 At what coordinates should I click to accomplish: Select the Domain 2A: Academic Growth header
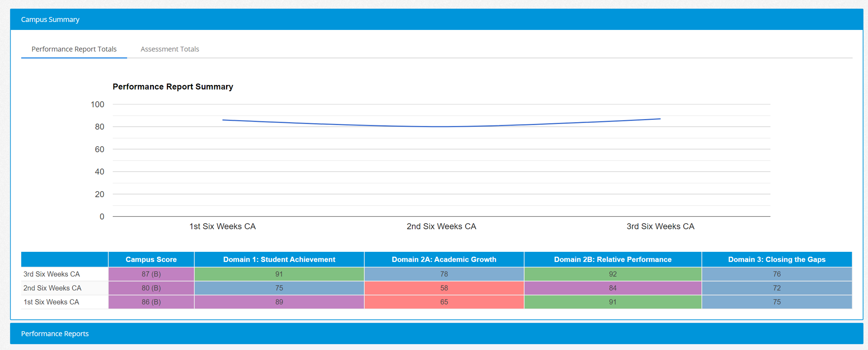(444, 259)
